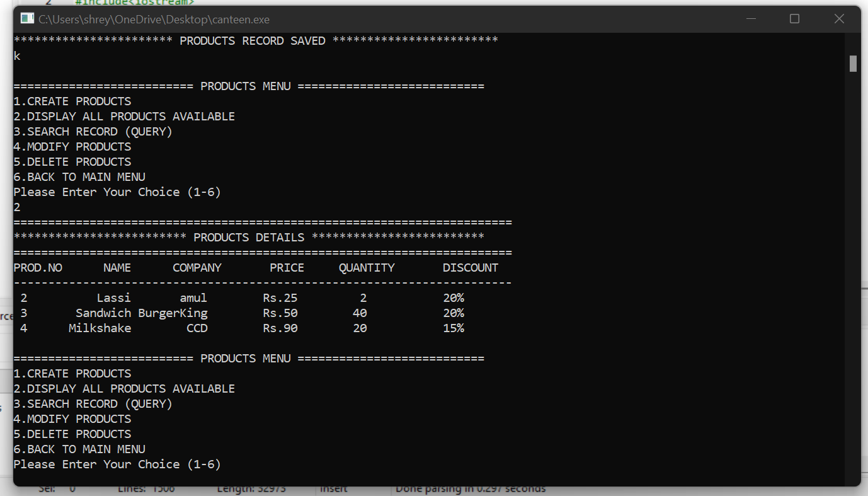Screen dimensions: 868x496
Task: Click the COMPANY column header
Action: [197, 268]
